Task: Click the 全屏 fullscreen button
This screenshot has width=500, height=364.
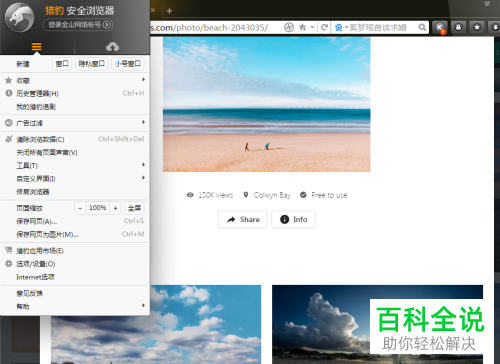Action: pos(134,208)
